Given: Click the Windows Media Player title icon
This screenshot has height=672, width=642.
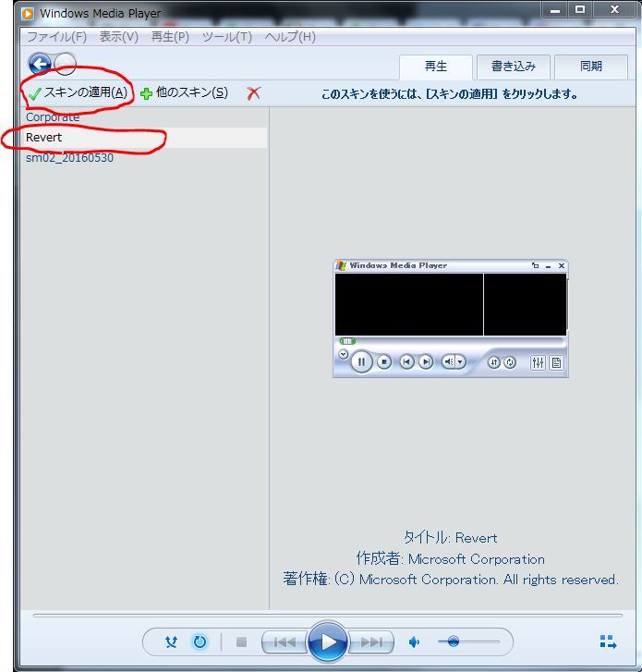Looking at the screenshot, I should 28,14.
